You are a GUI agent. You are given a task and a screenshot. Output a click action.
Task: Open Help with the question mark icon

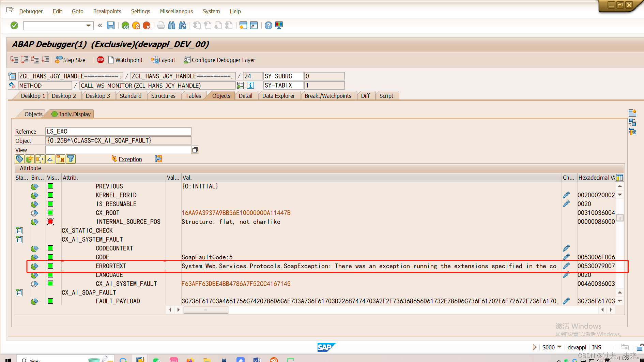tap(269, 26)
